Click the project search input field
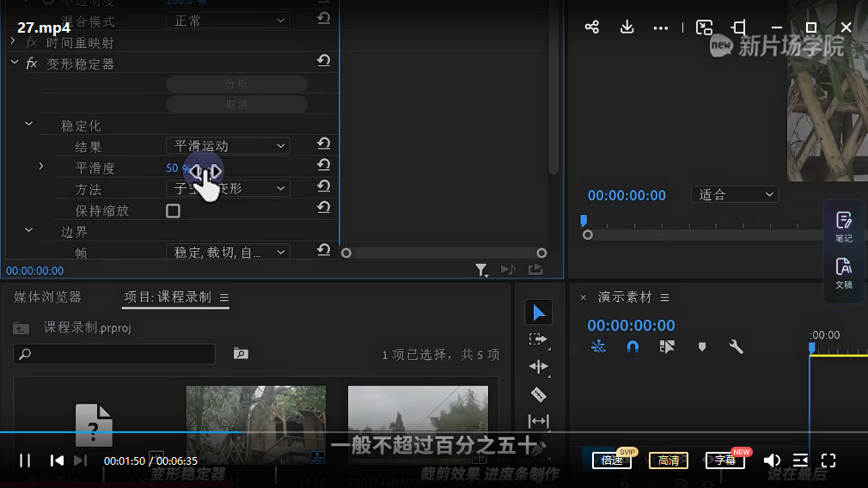This screenshot has width=868, height=488. (114, 354)
